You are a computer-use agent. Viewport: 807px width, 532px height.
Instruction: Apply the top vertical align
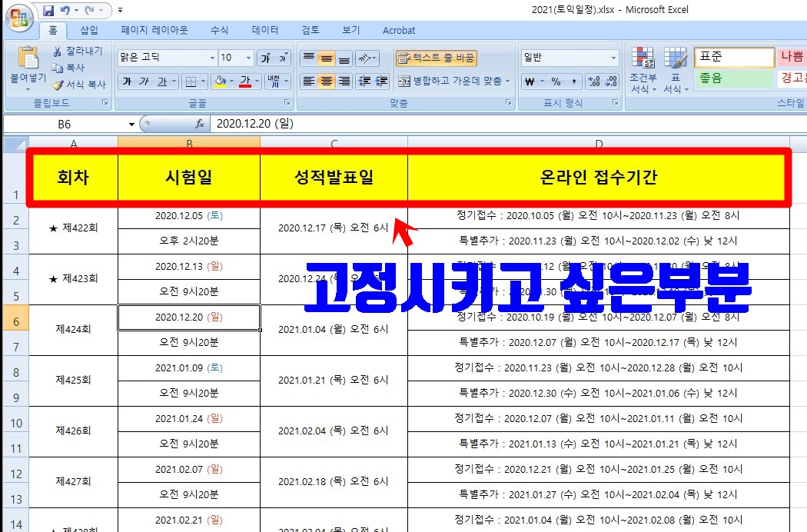308,58
